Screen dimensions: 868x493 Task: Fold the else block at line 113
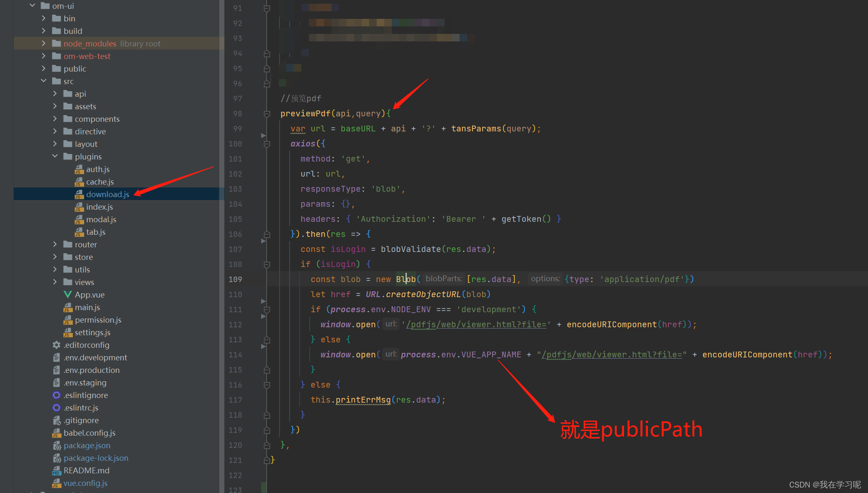click(x=267, y=339)
